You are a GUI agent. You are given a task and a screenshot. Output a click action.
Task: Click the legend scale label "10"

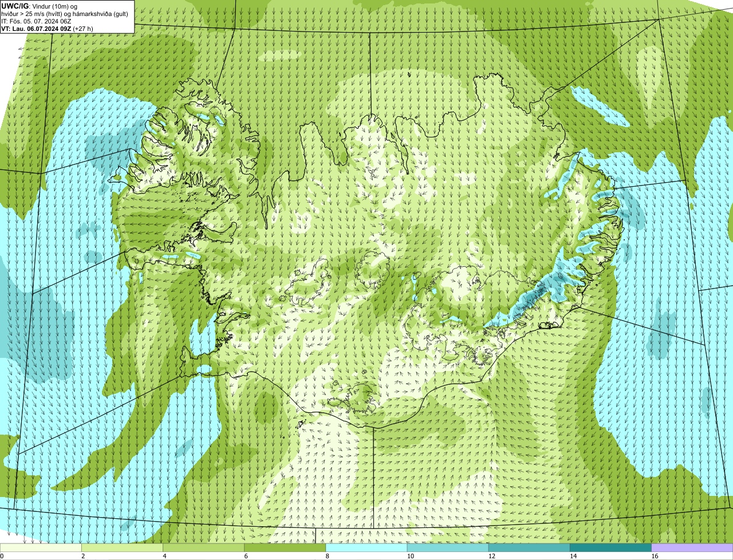point(410,556)
